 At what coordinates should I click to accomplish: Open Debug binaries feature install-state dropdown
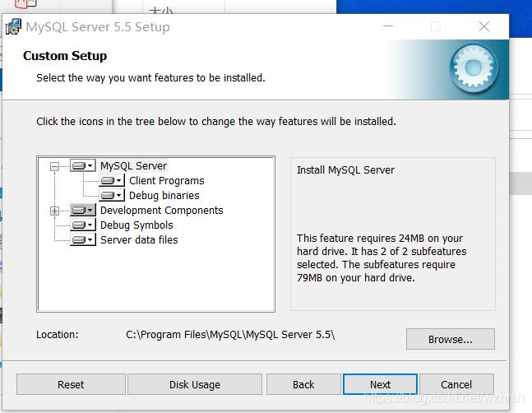click(112, 196)
